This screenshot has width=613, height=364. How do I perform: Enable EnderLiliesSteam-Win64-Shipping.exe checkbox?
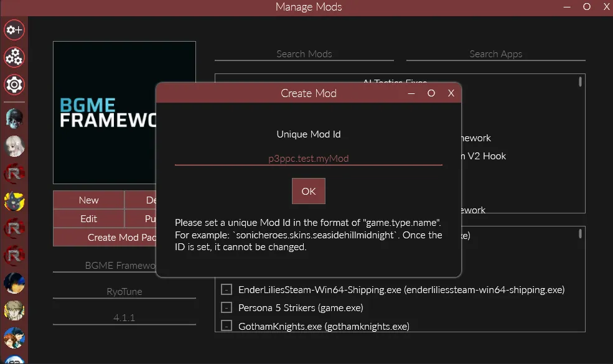pos(227,289)
